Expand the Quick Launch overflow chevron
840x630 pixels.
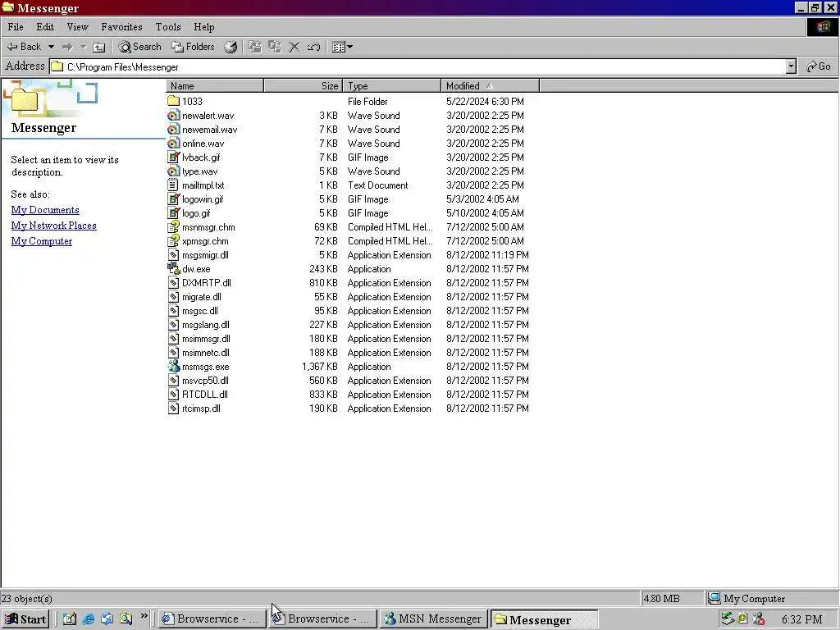tap(144, 617)
